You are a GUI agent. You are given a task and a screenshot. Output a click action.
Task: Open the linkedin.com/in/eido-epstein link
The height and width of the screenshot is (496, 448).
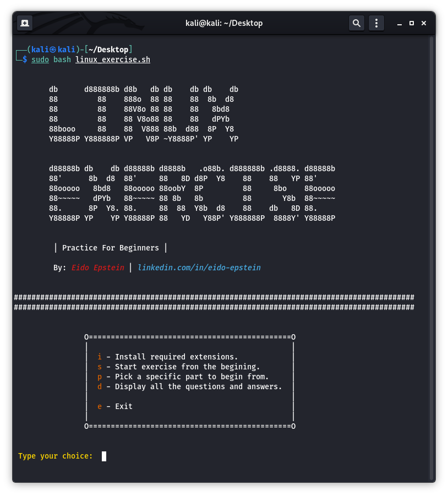click(199, 268)
